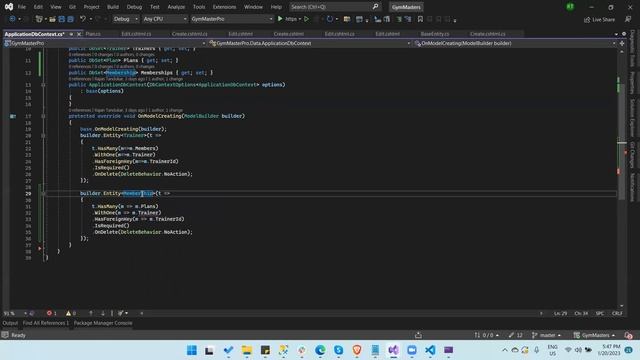Start without debugging
This screenshot has height=360, width=640.
(x=306, y=19)
